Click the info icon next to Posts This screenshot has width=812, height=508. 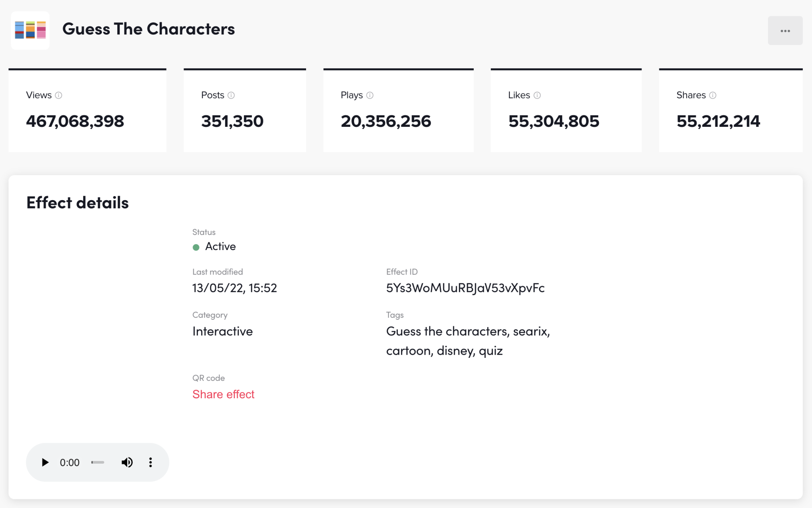click(232, 95)
